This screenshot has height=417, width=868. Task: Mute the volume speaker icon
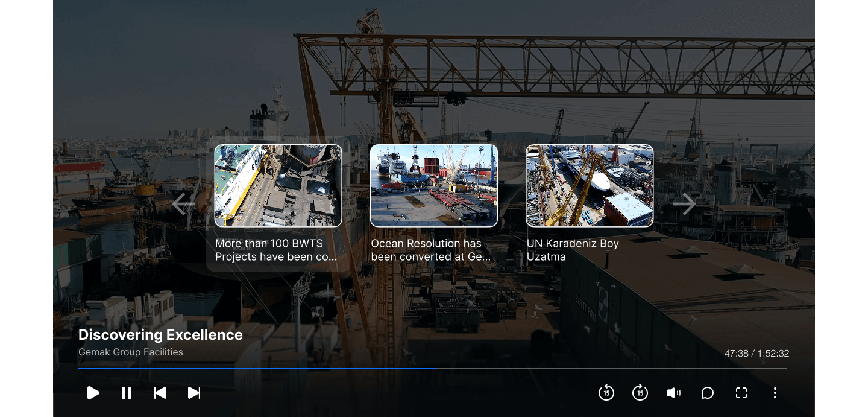[673, 393]
